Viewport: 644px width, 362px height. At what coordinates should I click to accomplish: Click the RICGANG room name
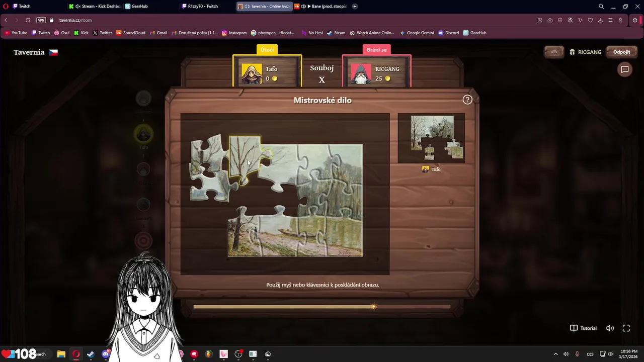[590, 52]
